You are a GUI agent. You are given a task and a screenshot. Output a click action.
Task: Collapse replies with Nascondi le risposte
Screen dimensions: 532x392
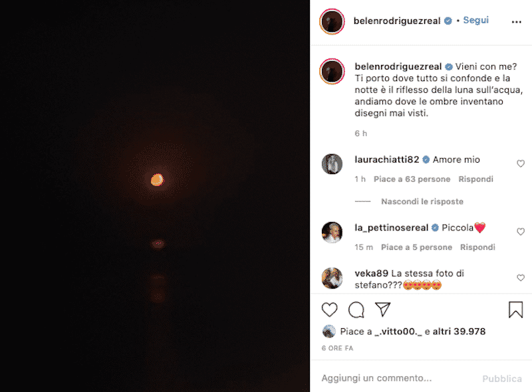coord(422,201)
